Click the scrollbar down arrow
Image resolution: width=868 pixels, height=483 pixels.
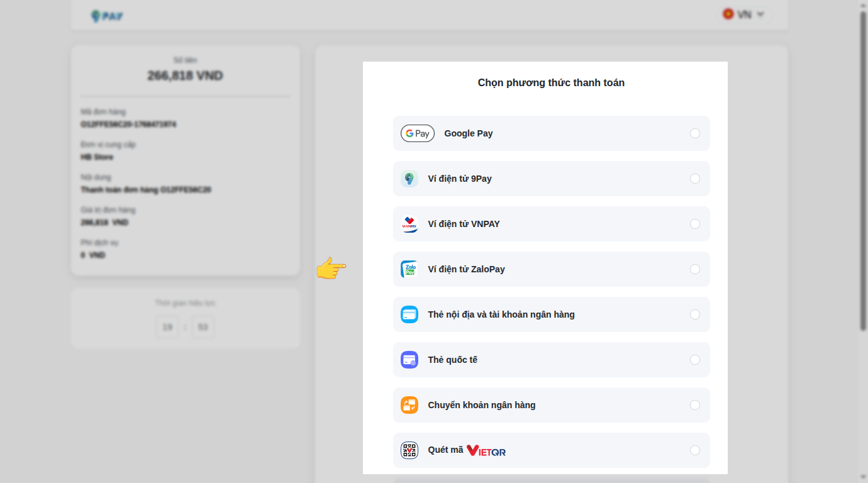click(863, 477)
